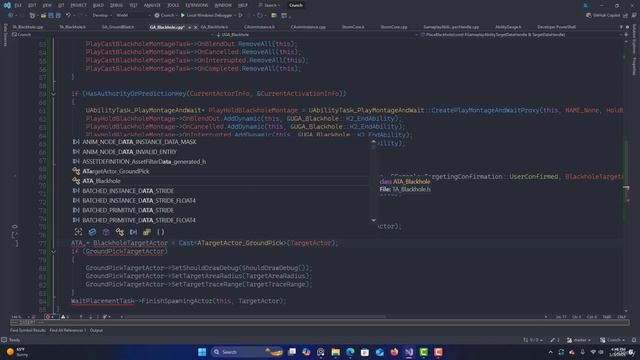This screenshot has height=360, width=640.
Task: Collapse the if GroundPickTargetActor code block
Action: point(53,251)
